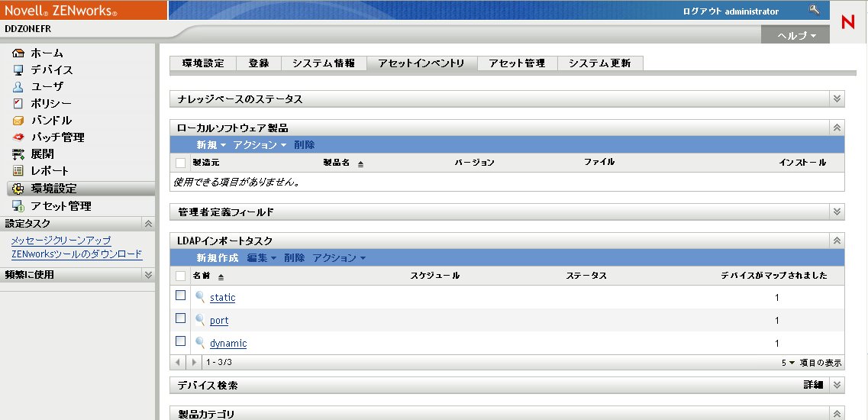Open the メッセージクリーンアップ link
This screenshot has width=868, height=420.
(61, 241)
